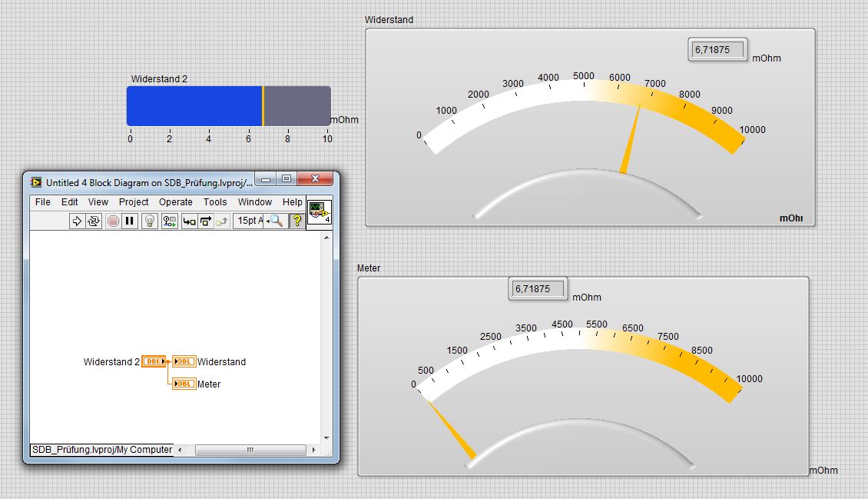The image size is (868, 499).
Task: Click the 8500 scale mark on Meter gauge
Action: point(702,351)
